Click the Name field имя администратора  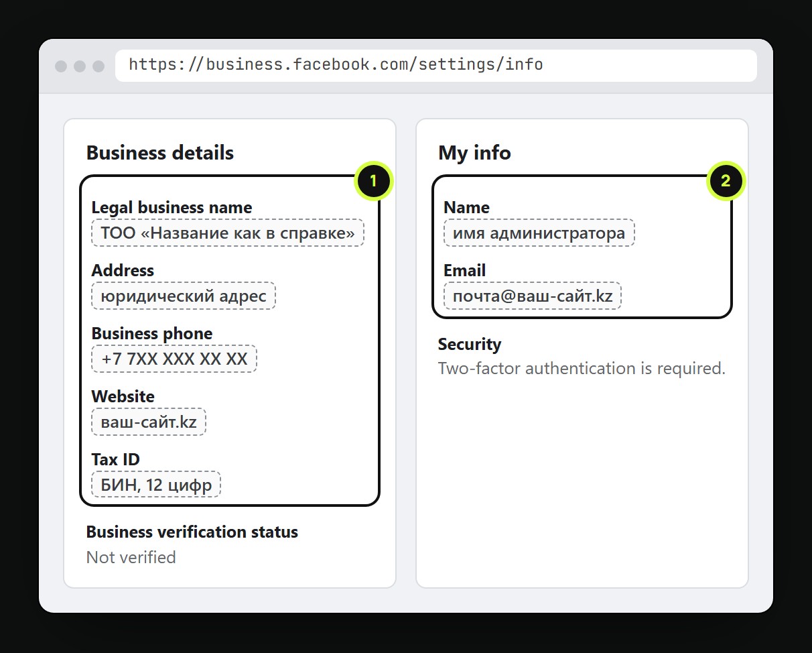point(539,233)
